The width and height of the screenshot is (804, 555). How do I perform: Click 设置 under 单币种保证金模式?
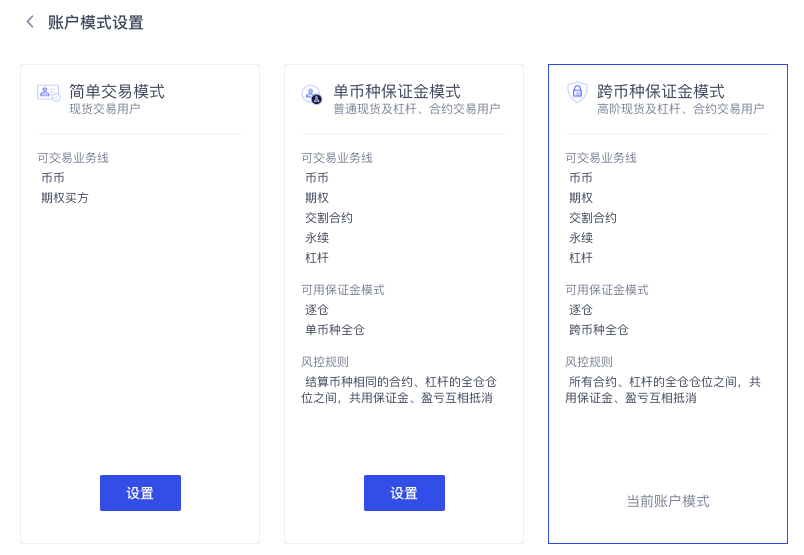[x=404, y=493]
